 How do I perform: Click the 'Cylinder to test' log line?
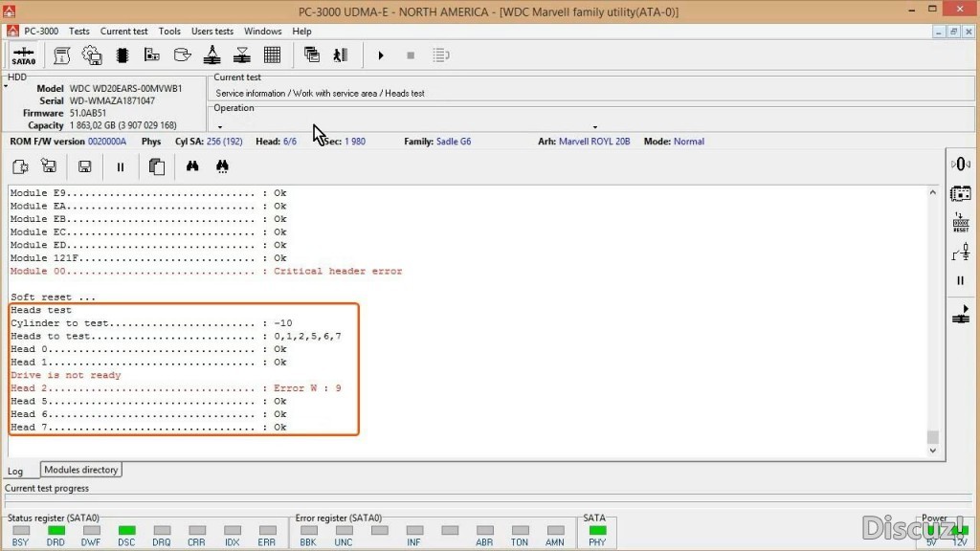[151, 323]
